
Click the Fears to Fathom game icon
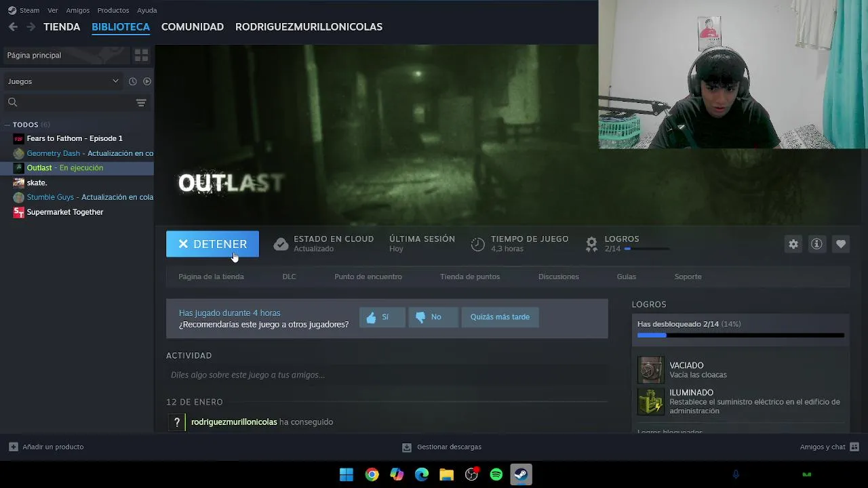[x=19, y=138]
